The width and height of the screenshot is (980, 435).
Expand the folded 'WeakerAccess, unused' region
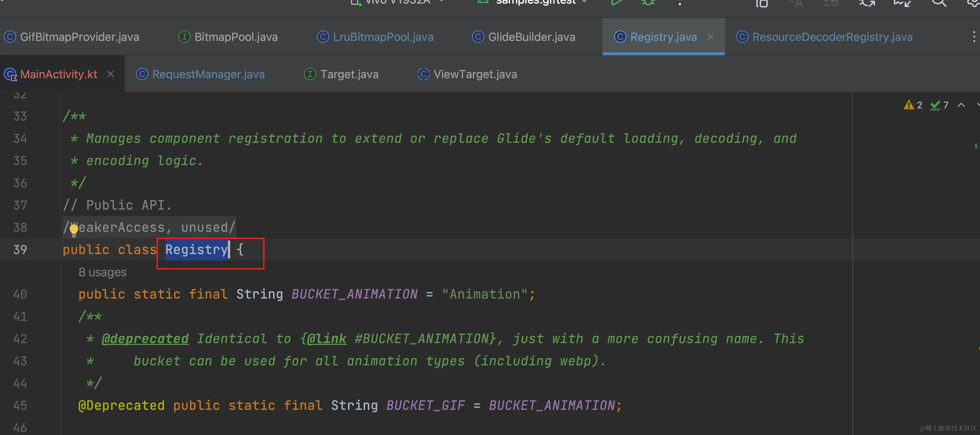(149, 228)
